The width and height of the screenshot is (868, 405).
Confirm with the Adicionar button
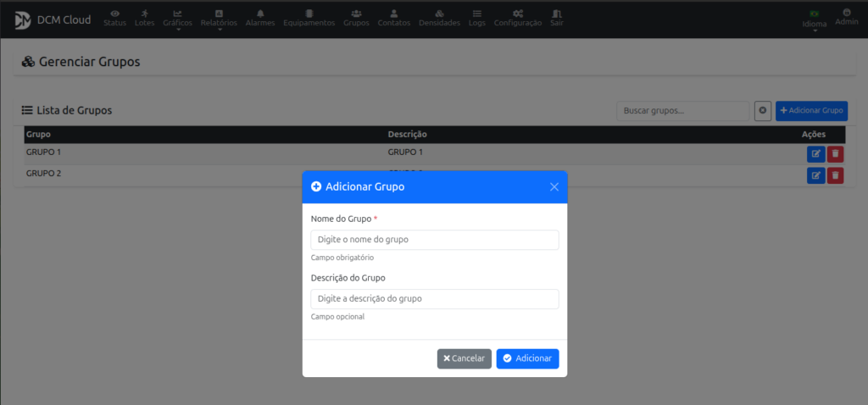[x=527, y=358]
